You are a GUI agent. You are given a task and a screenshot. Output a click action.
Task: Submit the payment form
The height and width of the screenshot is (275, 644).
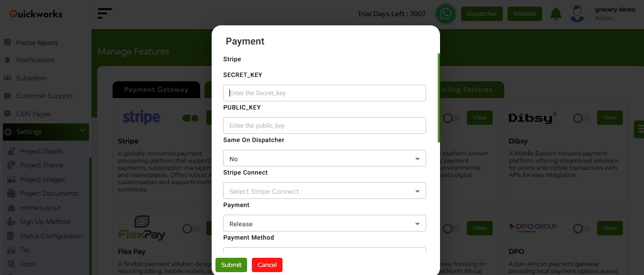click(231, 265)
